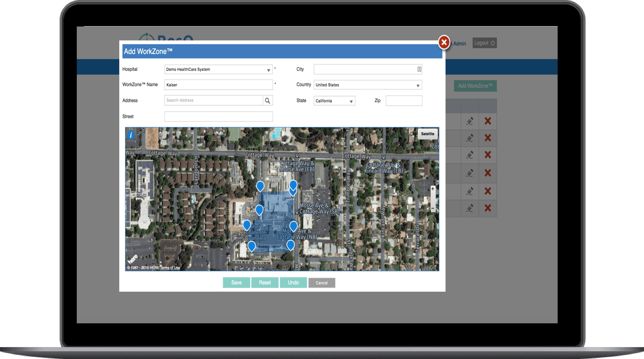Open the Hospital dropdown
Screen dimensions: 644x359
pos(218,70)
